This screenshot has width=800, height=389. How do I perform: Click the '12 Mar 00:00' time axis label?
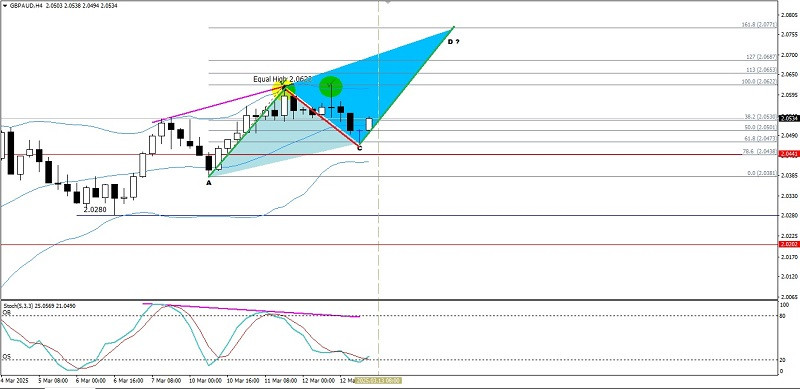318,380
